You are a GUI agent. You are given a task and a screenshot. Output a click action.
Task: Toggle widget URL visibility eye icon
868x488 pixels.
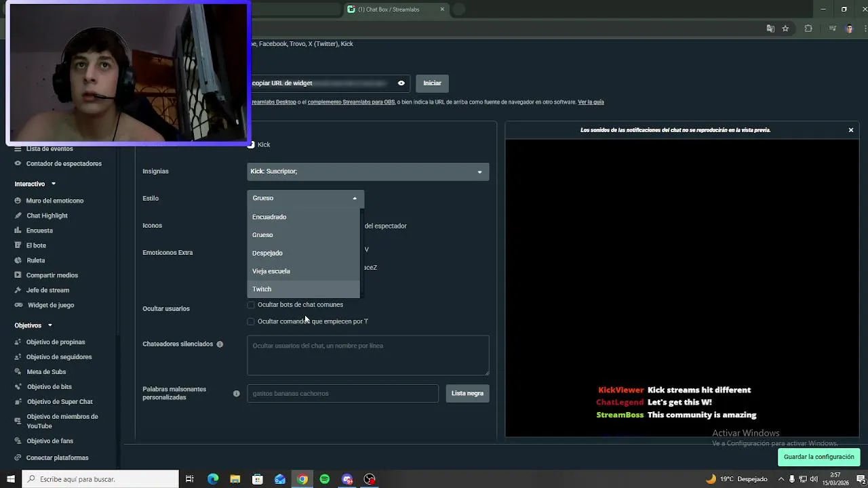click(x=401, y=83)
